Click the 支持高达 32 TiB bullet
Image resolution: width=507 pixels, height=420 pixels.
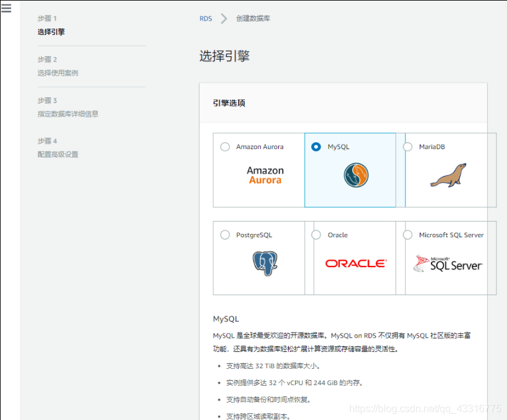(x=273, y=366)
